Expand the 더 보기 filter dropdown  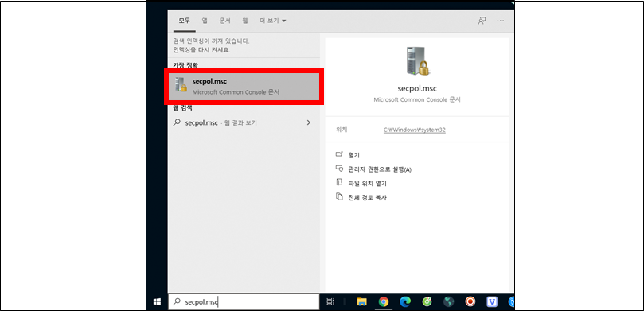[273, 21]
